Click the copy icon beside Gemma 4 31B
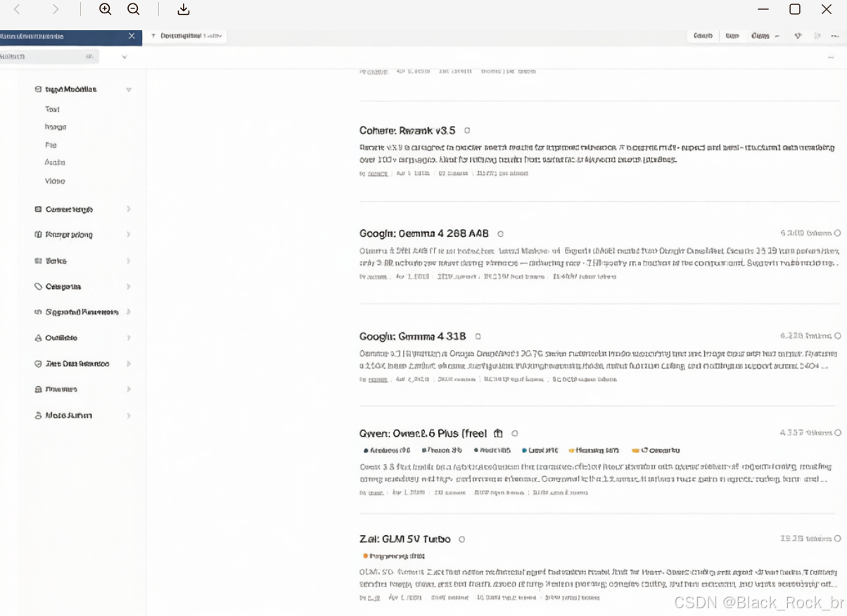The image size is (847, 616). 478,337
